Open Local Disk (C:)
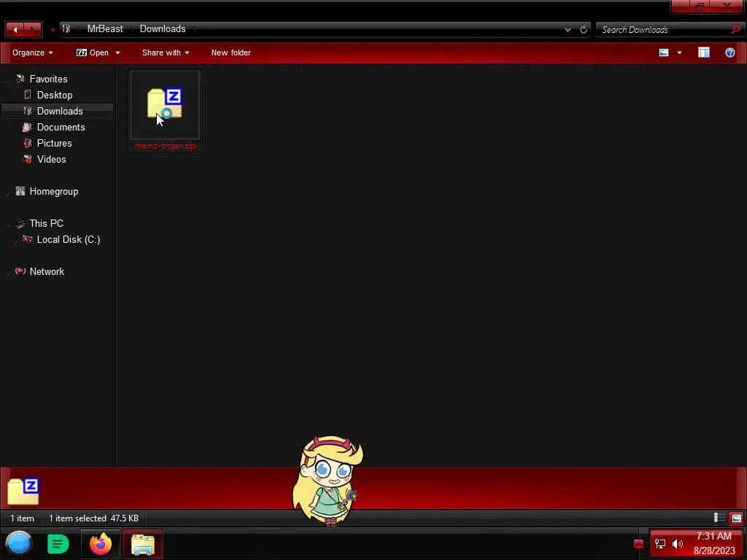747x560 pixels. point(68,239)
